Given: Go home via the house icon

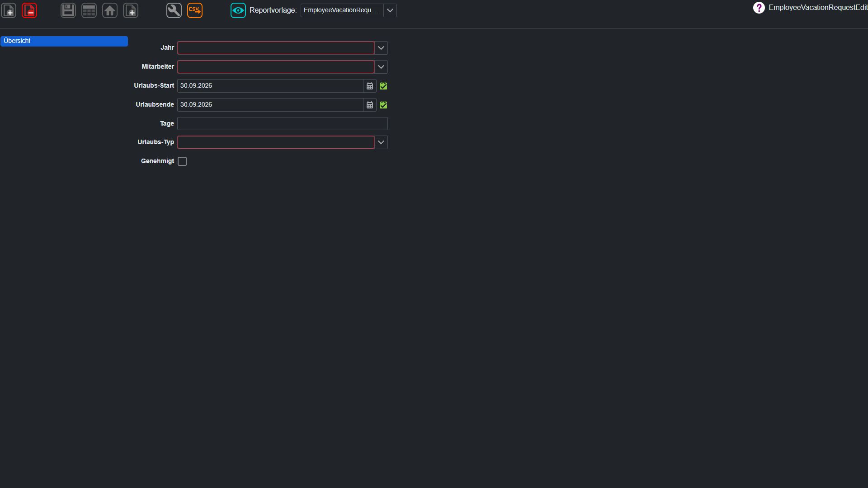Looking at the screenshot, I should pos(110,10).
